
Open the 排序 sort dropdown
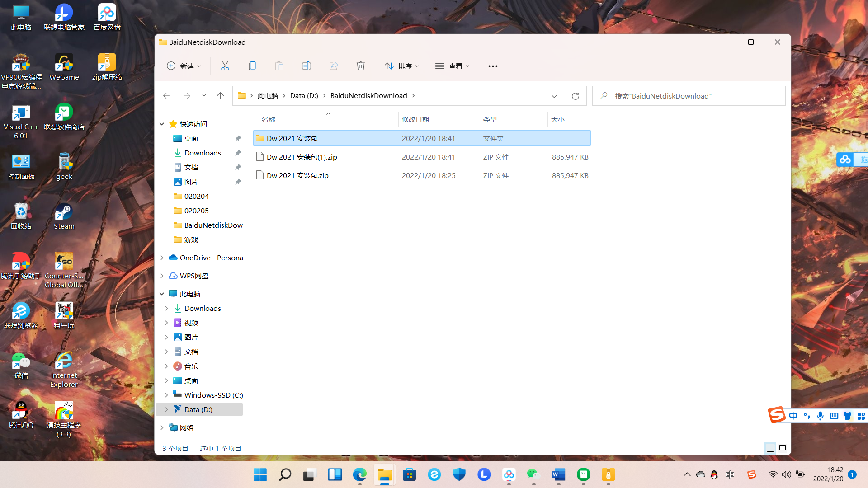(x=401, y=66)
